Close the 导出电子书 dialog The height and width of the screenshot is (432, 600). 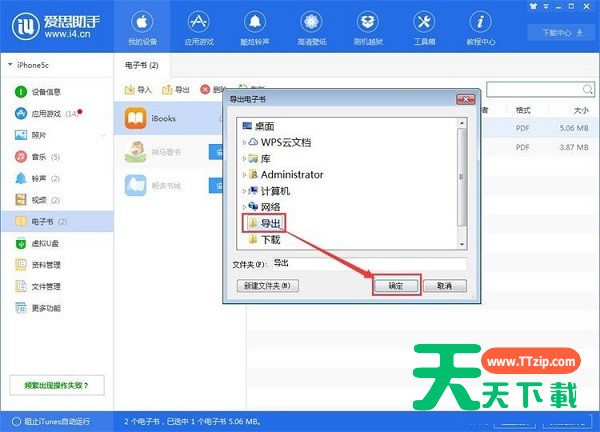(x=465, y=99)
